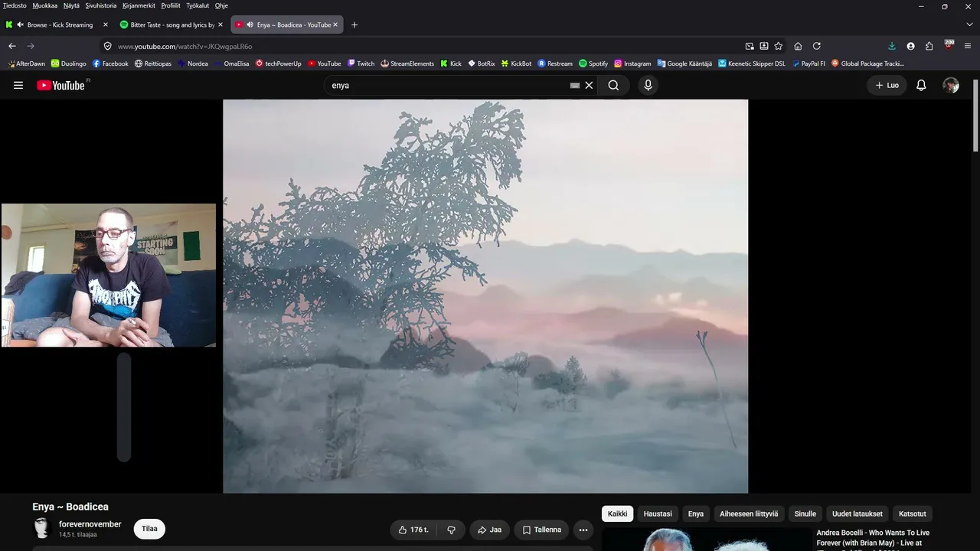This screenshot has width=980, height=551.
Task: Select the Sinulle filter chip
Action: click(x=805, y=514)
